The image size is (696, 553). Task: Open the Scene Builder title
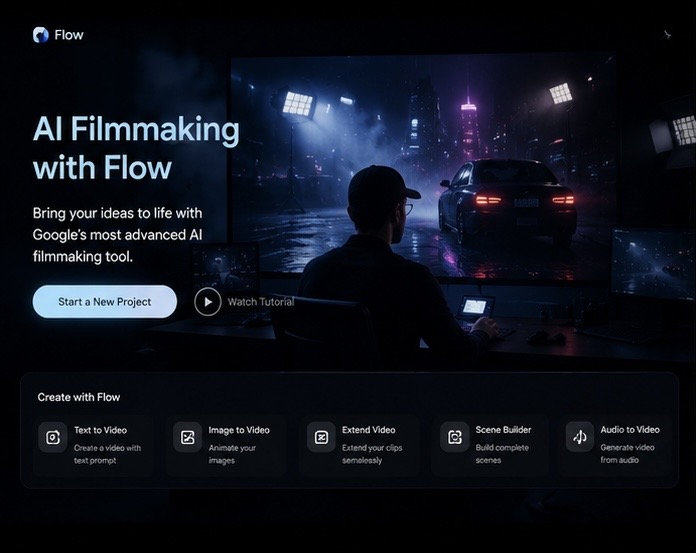click(x=503, y=430)
